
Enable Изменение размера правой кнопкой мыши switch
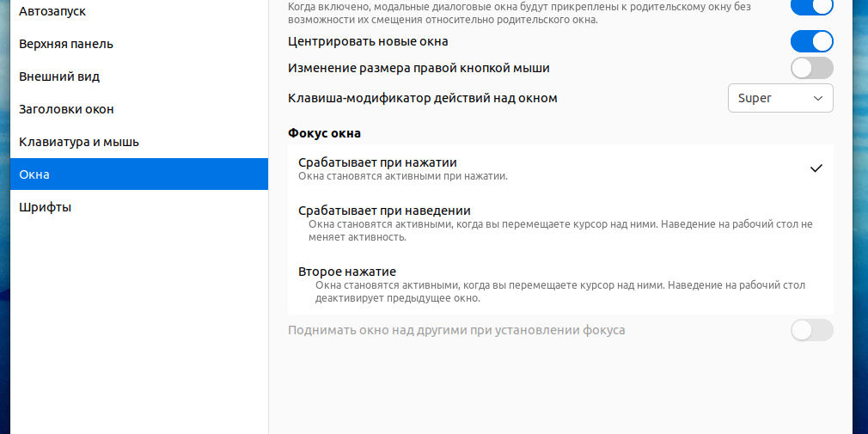[x=811, y=68]
